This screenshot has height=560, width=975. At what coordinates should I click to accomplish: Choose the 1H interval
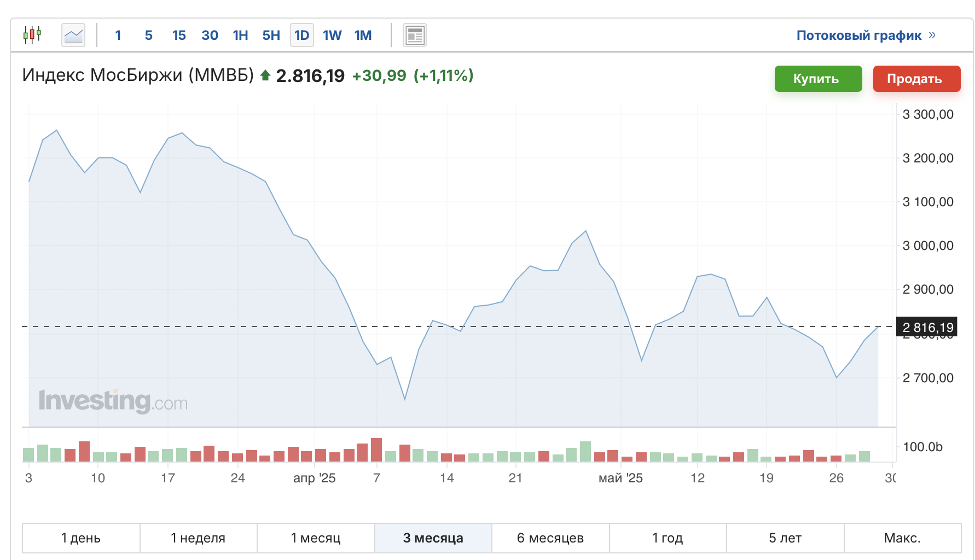click(x=240, y=36)
